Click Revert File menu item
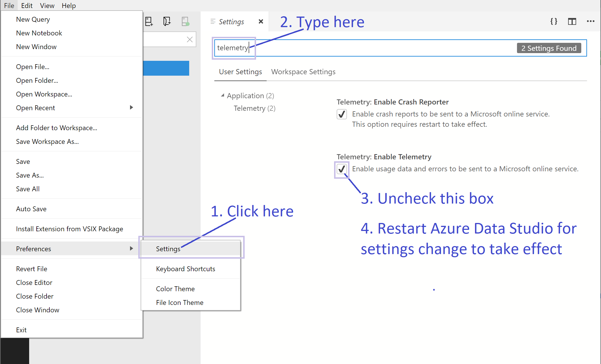The width and height of the screenshot is (601, 364). pyautogui.click(x=72, y=269)
